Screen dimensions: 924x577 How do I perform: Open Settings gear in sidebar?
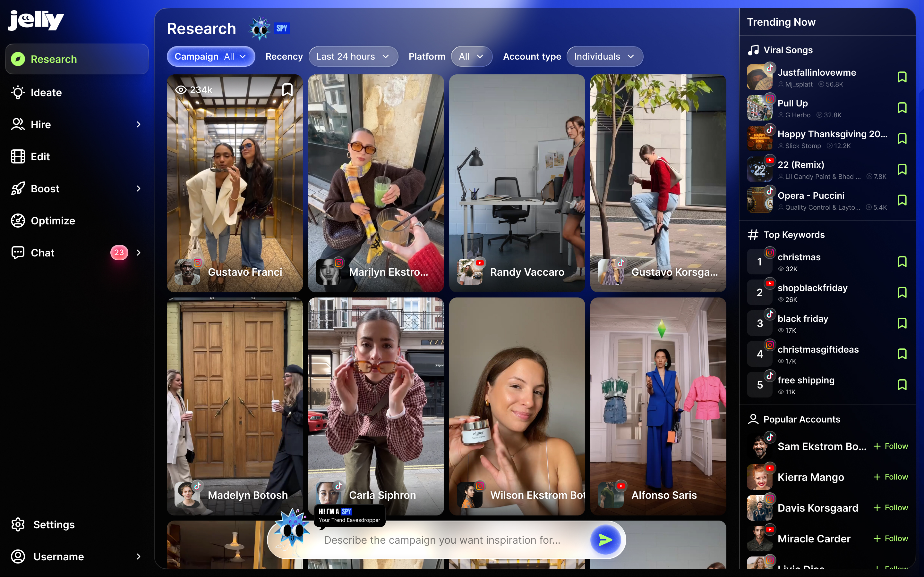pos(18,524)
